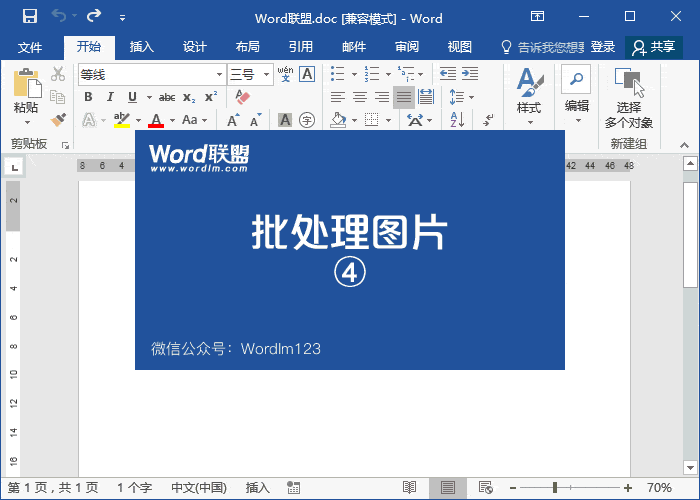
Task: Click the redo arrow in title bar
Action: pos(94,16)
